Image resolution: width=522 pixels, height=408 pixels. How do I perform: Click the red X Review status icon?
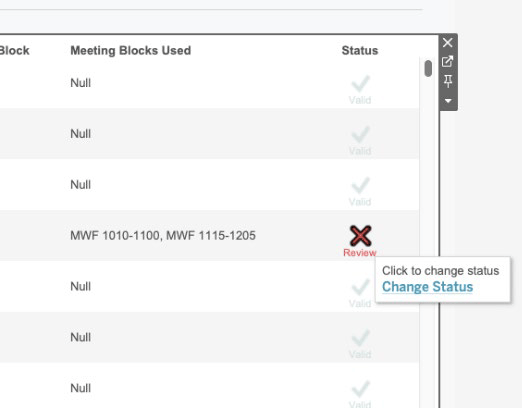[360, 235]
